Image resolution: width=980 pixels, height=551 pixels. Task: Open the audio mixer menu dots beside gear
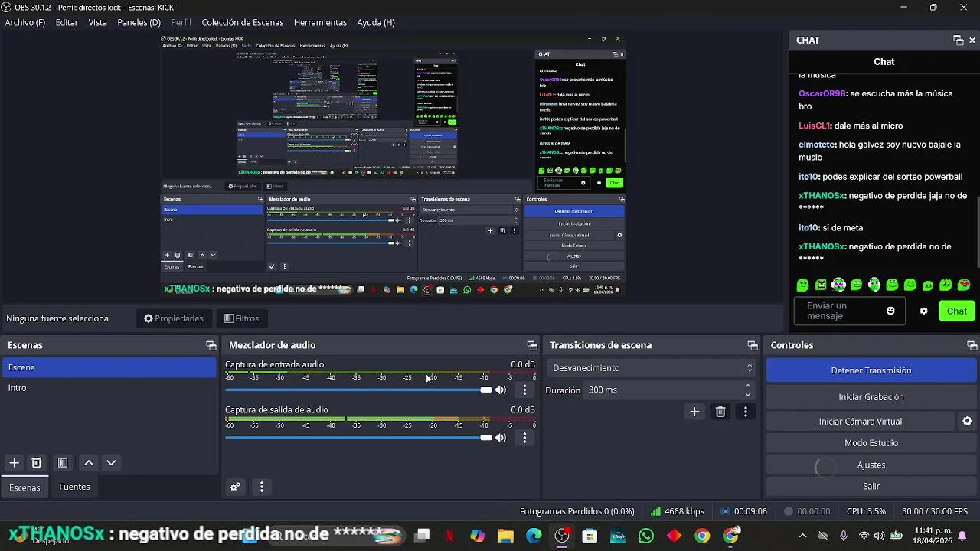(x=262, y=487)
